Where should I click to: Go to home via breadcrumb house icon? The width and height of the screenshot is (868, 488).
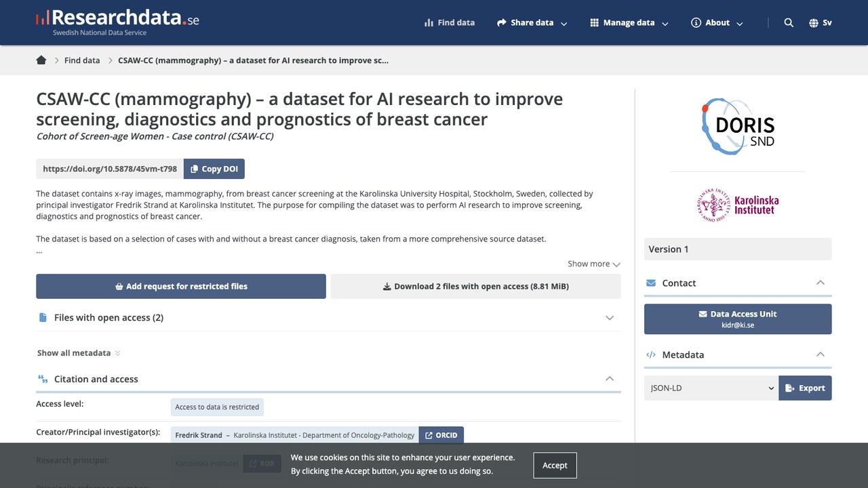(x=41, y=60)
